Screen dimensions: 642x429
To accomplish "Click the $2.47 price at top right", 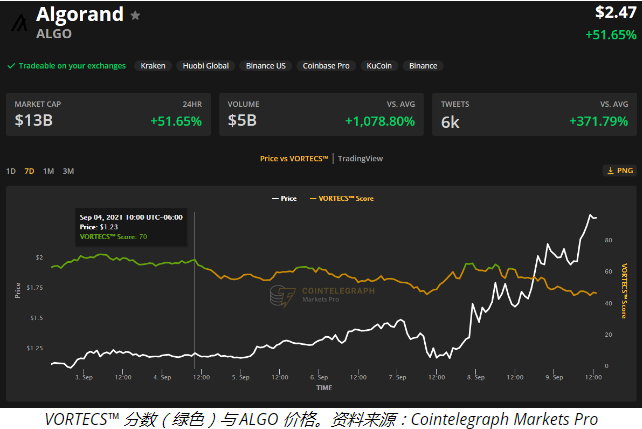I will tap(615, 12).
